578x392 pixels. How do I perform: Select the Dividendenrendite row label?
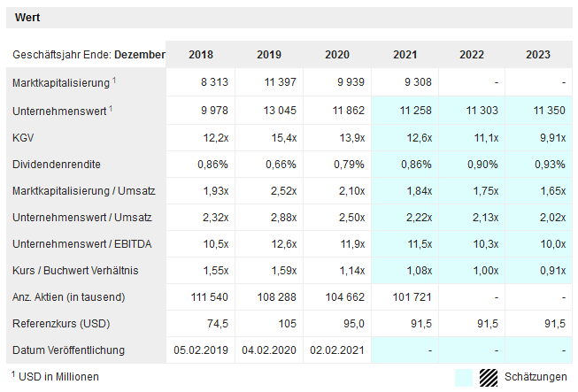[x=56, y=165]
